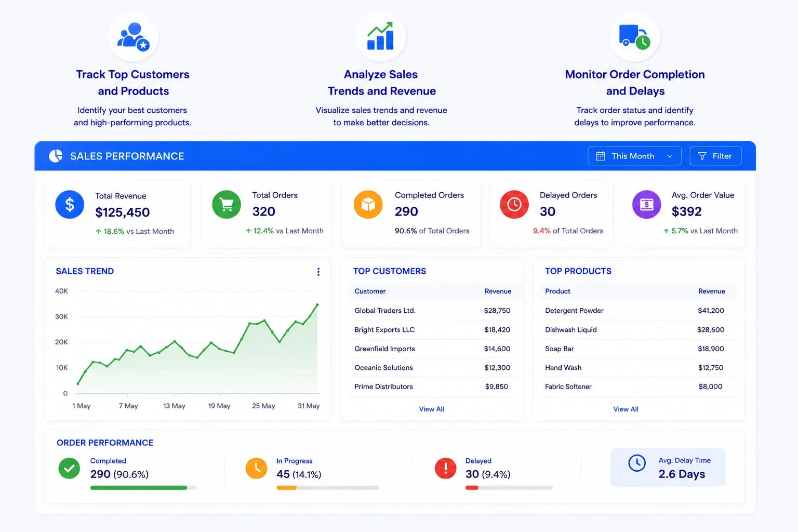Open View All under Top Customers
Image resolution: width=798 pixels, height=532 pixels.
click(432, 409)
